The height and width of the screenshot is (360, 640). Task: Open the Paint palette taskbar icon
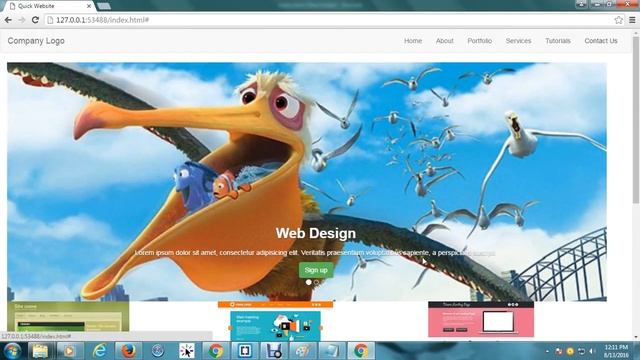(x=303, y=351)
